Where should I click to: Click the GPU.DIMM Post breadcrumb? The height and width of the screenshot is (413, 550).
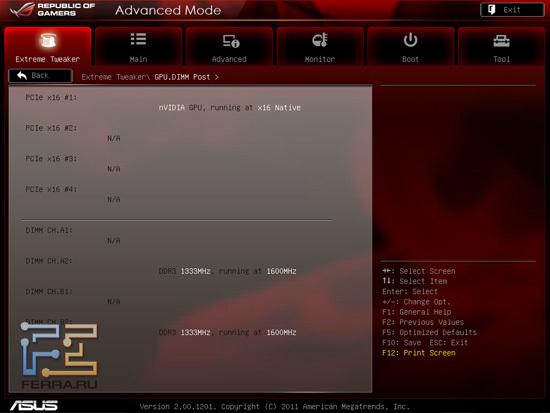click(x=182, y=77)
